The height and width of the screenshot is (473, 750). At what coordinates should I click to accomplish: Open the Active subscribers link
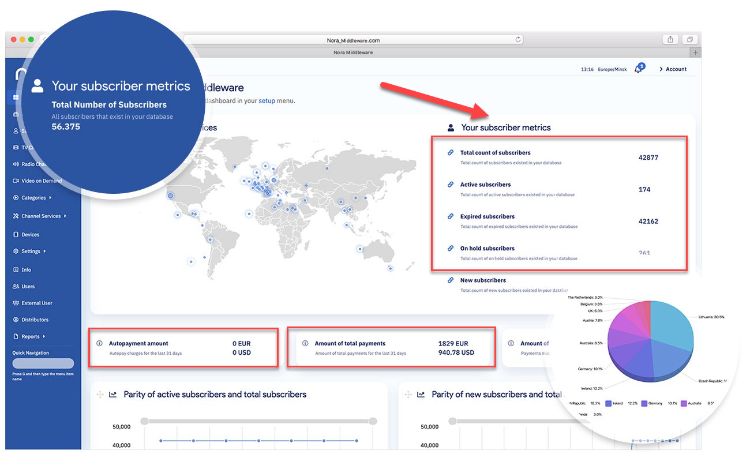click(x=485, y=185)
